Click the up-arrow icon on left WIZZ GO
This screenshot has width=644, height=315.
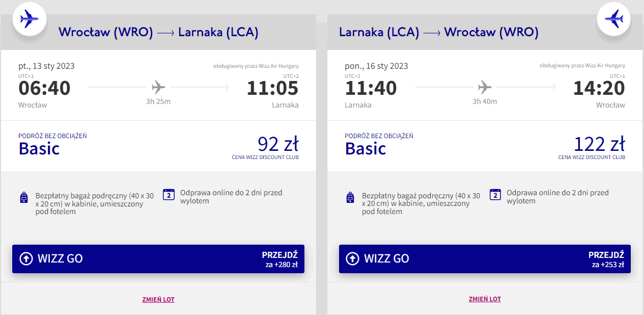(26, 258)
